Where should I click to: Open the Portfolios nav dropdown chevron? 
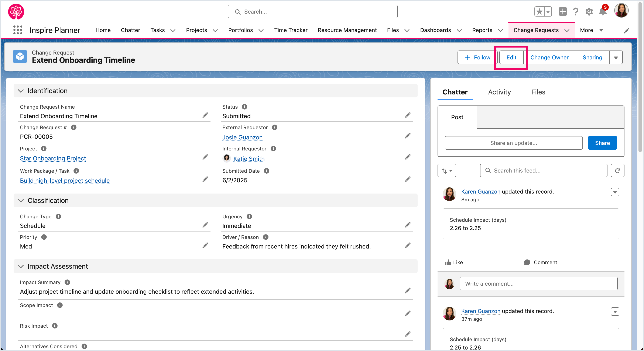pyautogui.click(x=261, y=31)
